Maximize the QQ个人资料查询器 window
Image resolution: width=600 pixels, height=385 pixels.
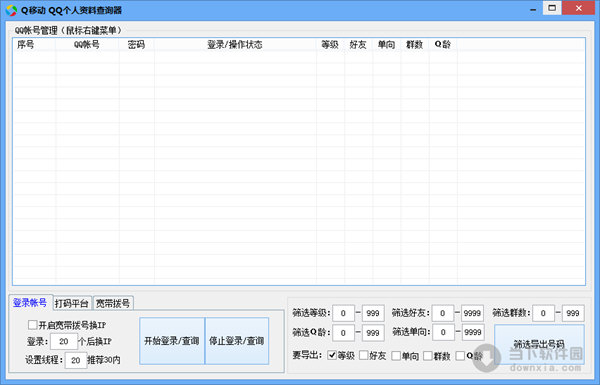552,8
